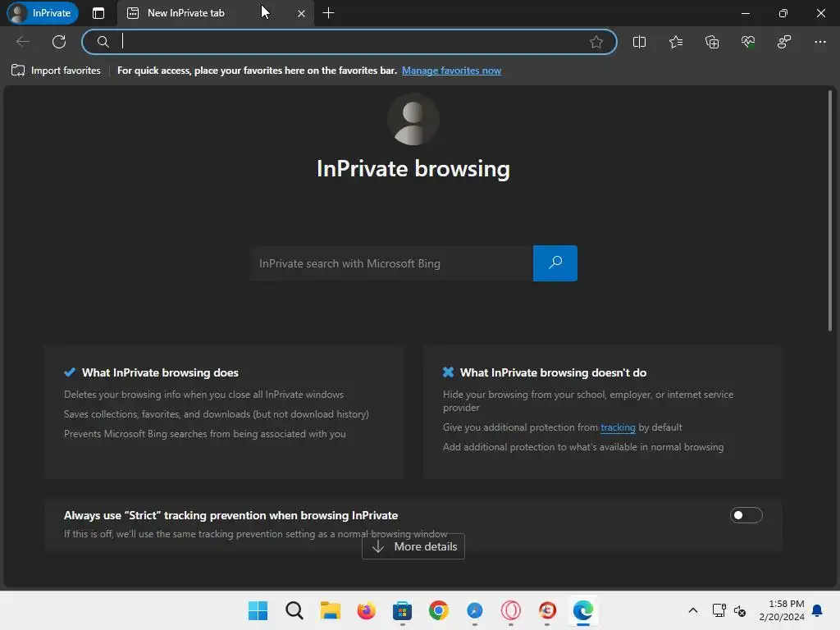This screenshot has height=630, width=840.
Task: Open the red swirl app taskbar icon
Action: (547, 610)
